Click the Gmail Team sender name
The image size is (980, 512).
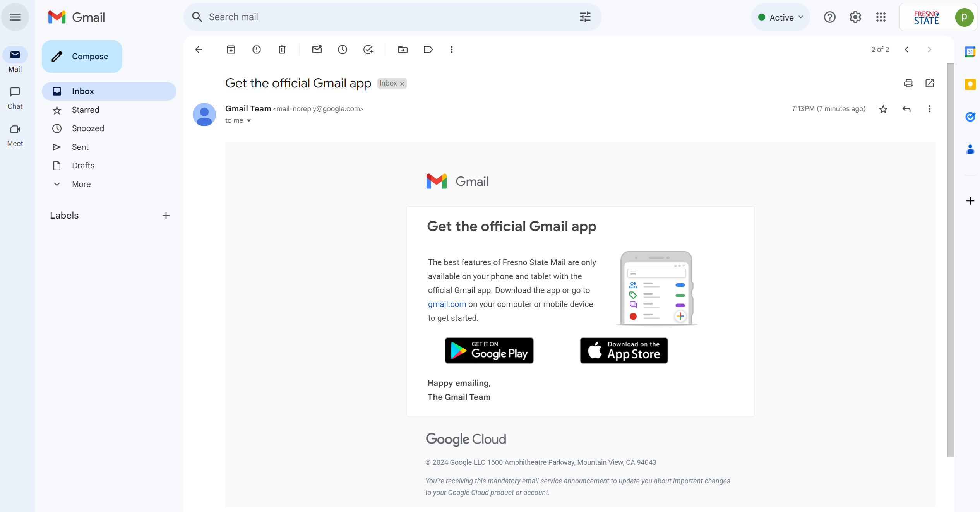coord(248,109)
